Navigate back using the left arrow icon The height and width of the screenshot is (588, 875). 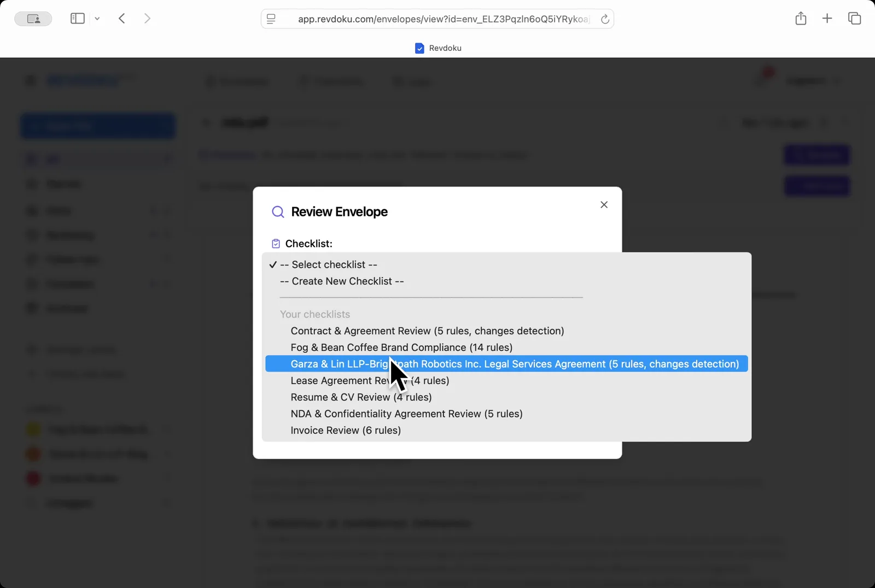[122, 18]
